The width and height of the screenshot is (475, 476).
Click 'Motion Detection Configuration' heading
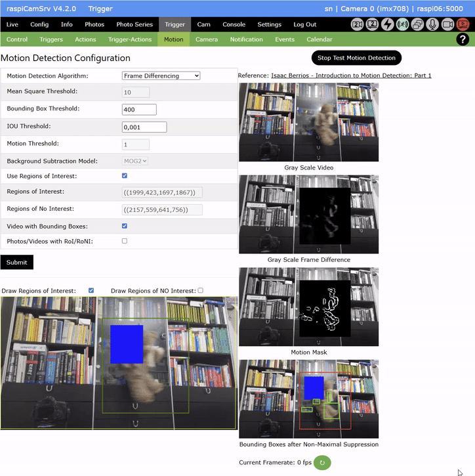(x=66, y=58)
